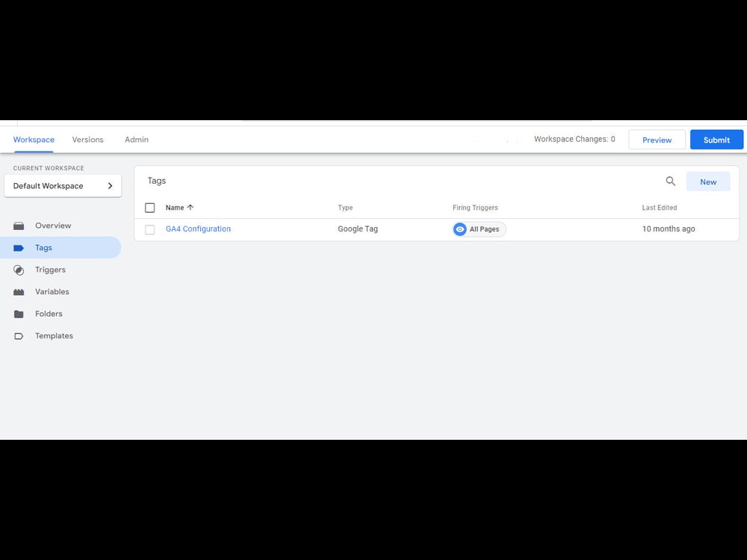Open Triggers via its sidebar icon

click(x=19, y=270)
